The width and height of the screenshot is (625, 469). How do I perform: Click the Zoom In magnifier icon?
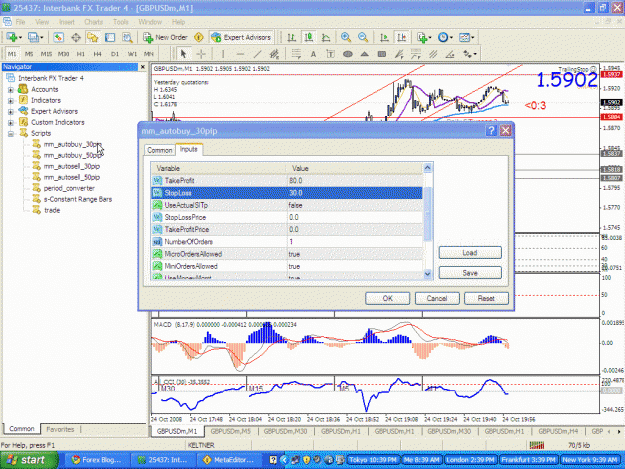[x=346, y=37]
